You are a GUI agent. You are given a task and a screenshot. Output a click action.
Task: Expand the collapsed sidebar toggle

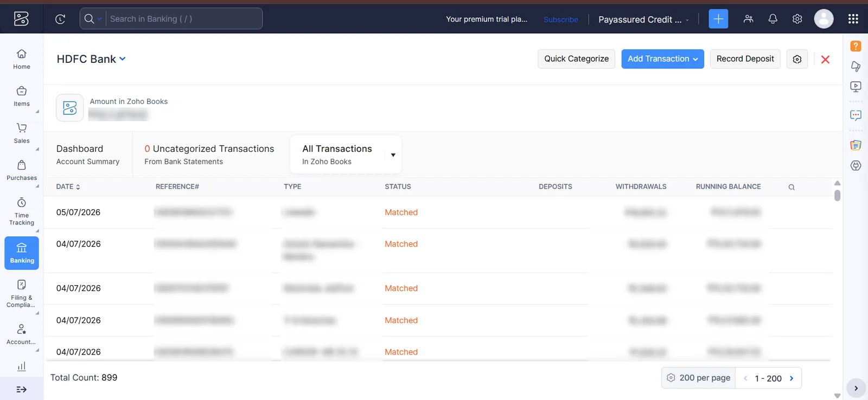pos(22,389)
